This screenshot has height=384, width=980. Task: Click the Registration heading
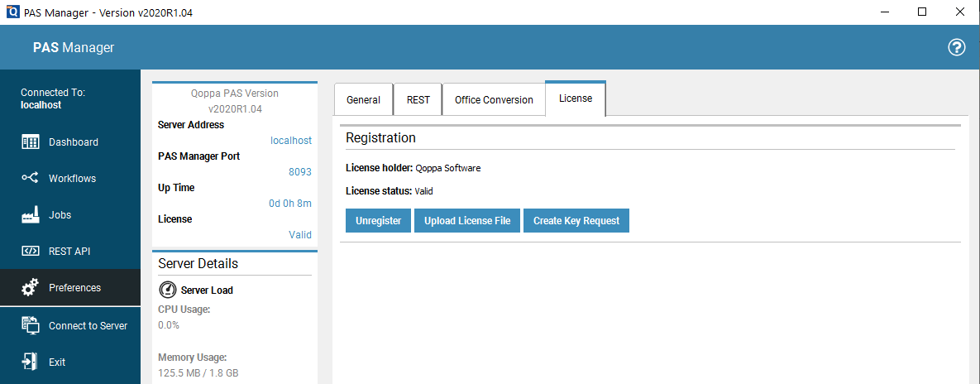coord(380,137)
